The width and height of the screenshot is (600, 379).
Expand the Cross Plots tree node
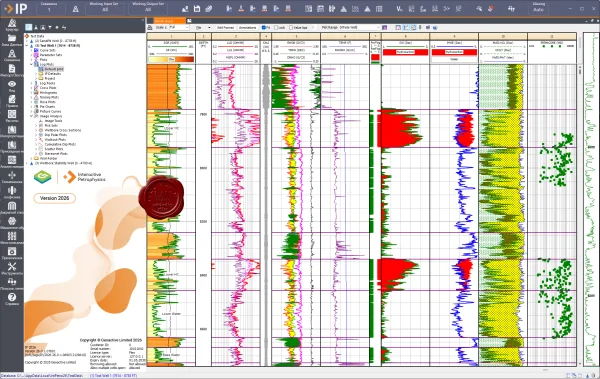(32, 88)
